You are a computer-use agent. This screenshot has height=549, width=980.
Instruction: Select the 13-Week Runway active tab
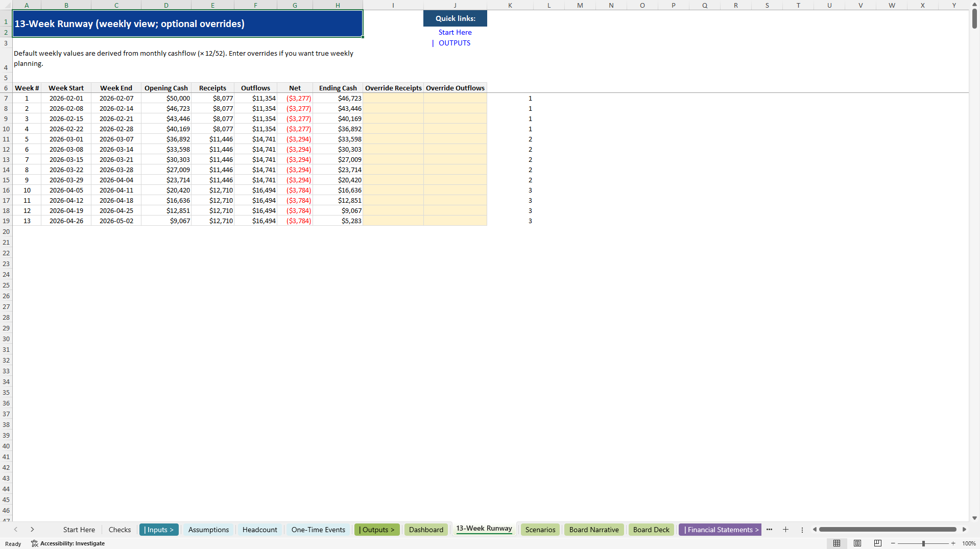[x=484, y=529]
